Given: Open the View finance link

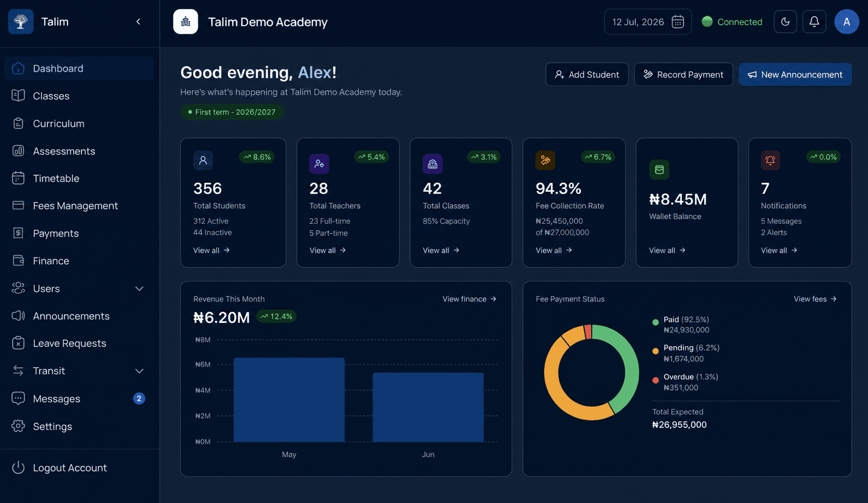Looking at the screenshot, I should (x=470, y=299).
